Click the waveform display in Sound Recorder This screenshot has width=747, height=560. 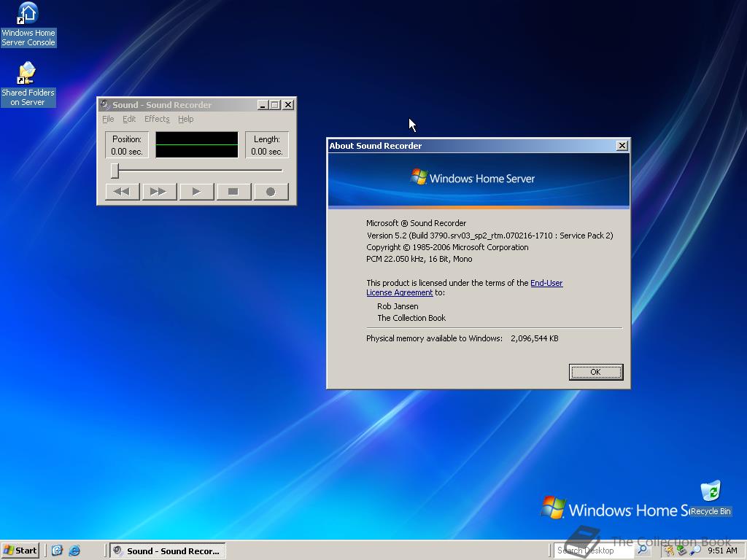(197, 145)
